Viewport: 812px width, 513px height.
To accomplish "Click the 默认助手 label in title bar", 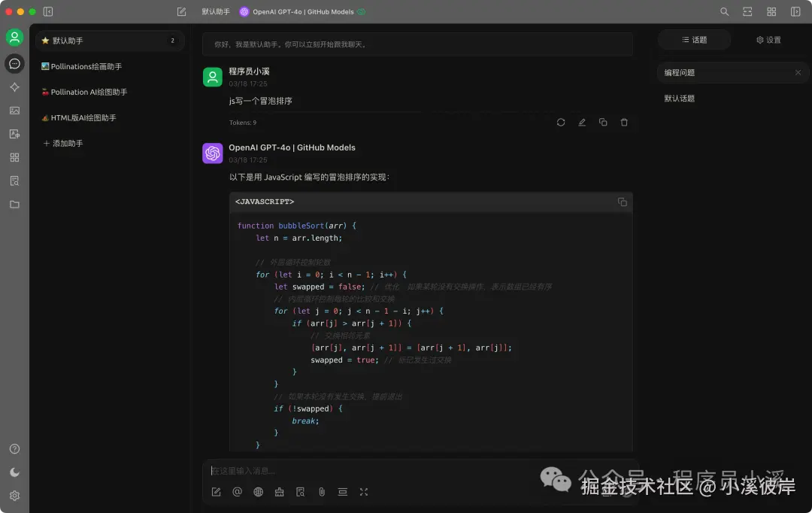I will (216, 11).
